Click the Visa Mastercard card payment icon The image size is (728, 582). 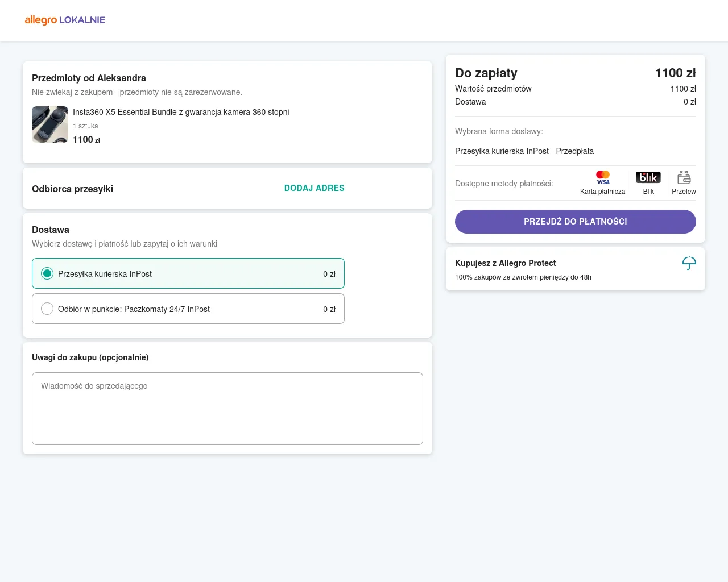pyautogui.click(x=603, y=177)
